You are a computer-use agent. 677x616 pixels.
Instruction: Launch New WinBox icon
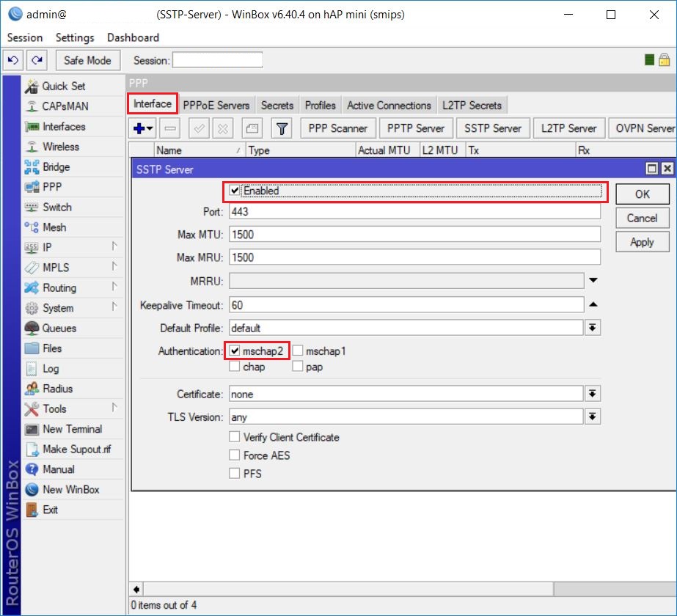32,490
